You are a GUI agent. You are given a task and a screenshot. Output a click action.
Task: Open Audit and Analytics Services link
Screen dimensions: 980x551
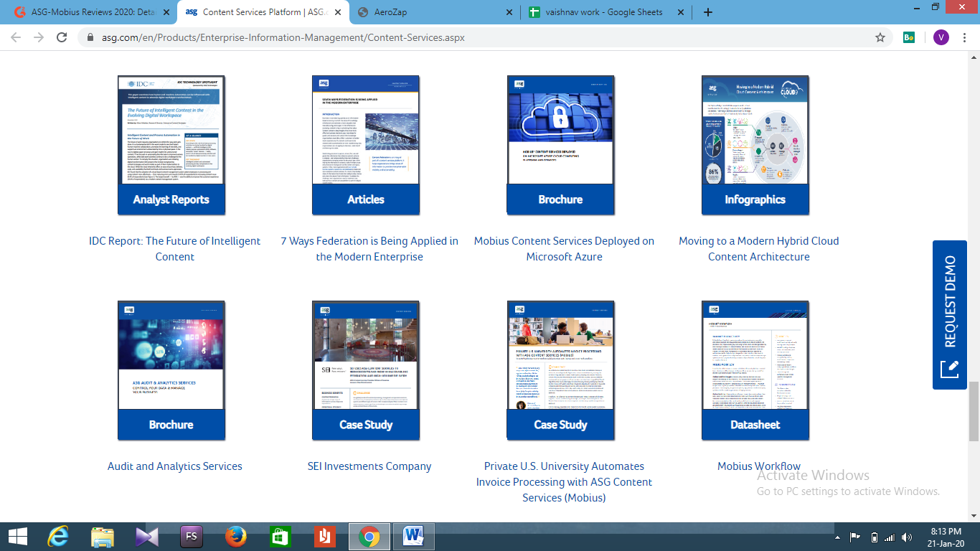click(x=175, y=466)
